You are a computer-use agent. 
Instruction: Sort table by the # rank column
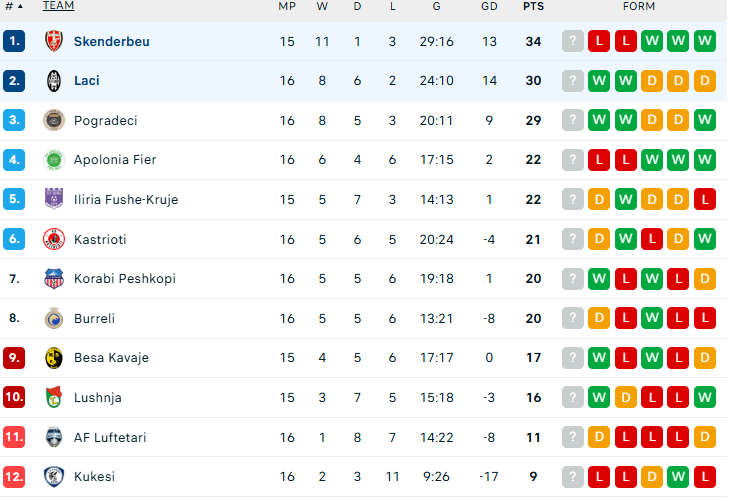[x=13, y=6]
